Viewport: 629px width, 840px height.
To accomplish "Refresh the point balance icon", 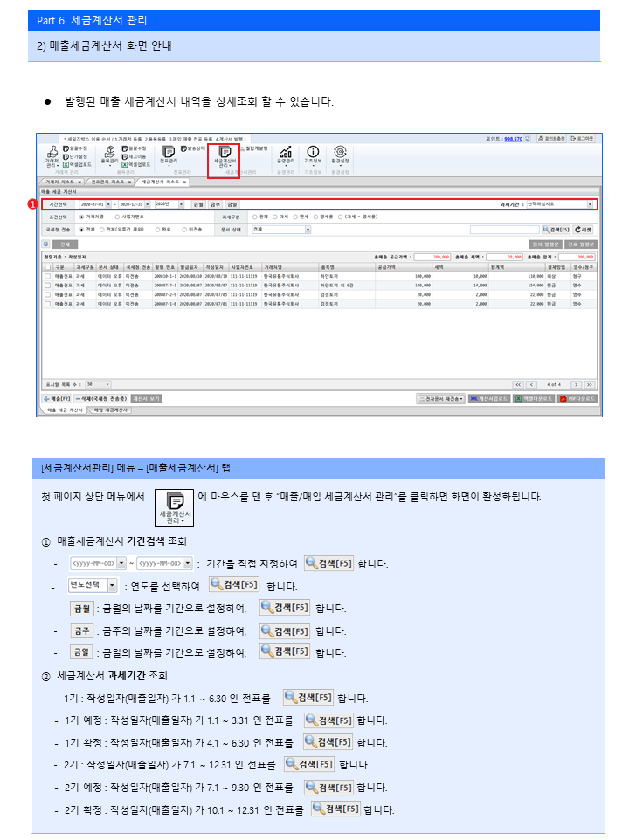I will (528, 139).
